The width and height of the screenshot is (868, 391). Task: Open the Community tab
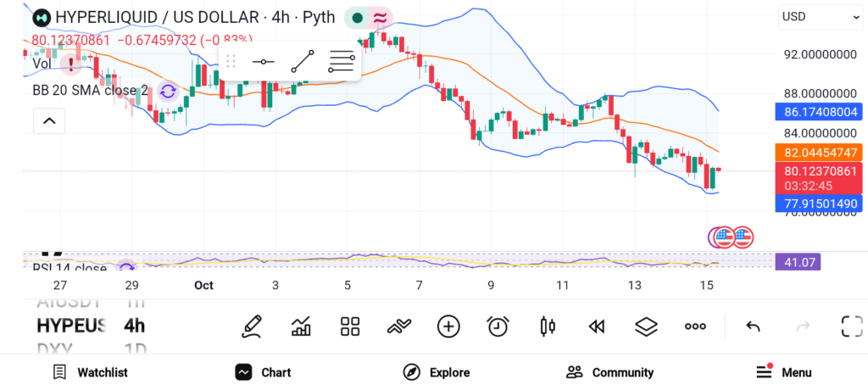[x=610, y=372]
